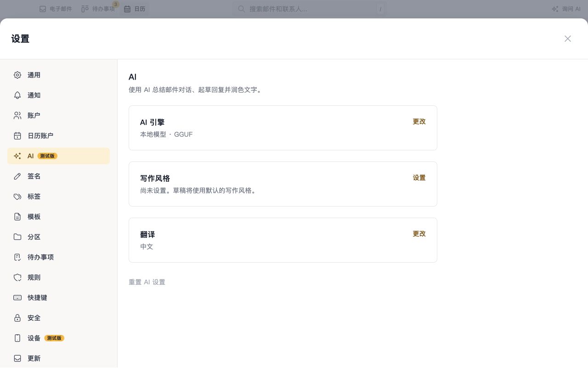Select the 标签 tag icon
The image size is (588, 368).
point(17,196)
